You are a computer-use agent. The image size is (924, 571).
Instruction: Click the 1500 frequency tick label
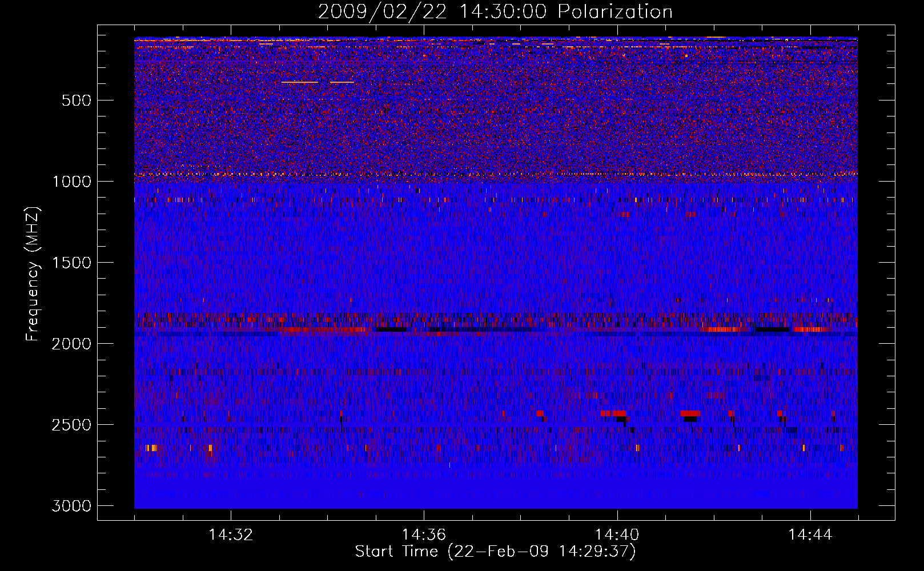(x=71, y=263)
